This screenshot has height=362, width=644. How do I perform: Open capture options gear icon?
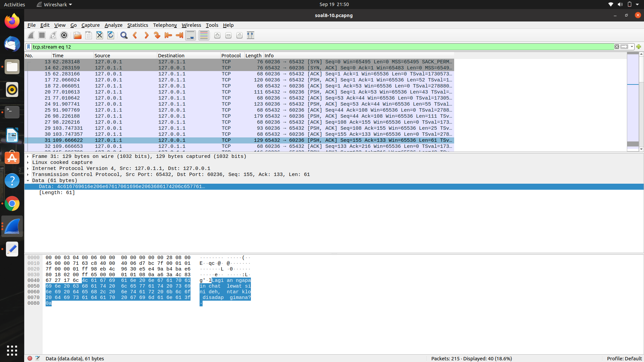pyautogui.click(x=64, y=35)
